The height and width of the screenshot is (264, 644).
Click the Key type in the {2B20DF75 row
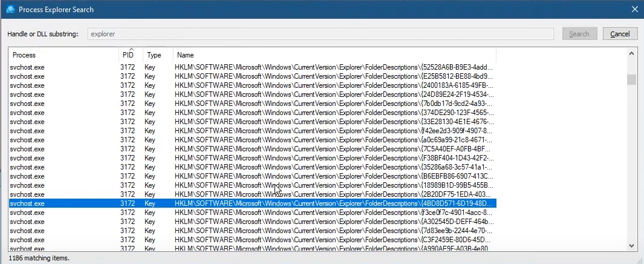tap(150, 194)
